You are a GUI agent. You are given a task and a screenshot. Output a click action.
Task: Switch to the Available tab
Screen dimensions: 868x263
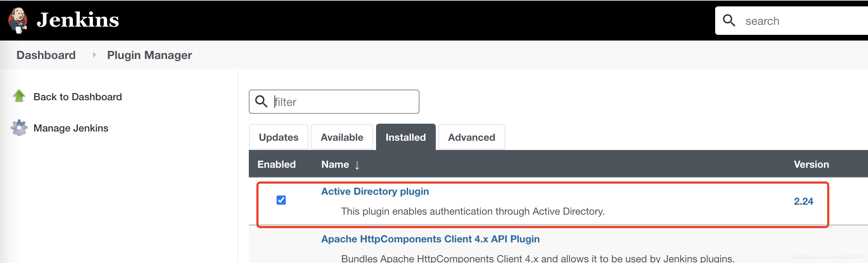point(342,137)
